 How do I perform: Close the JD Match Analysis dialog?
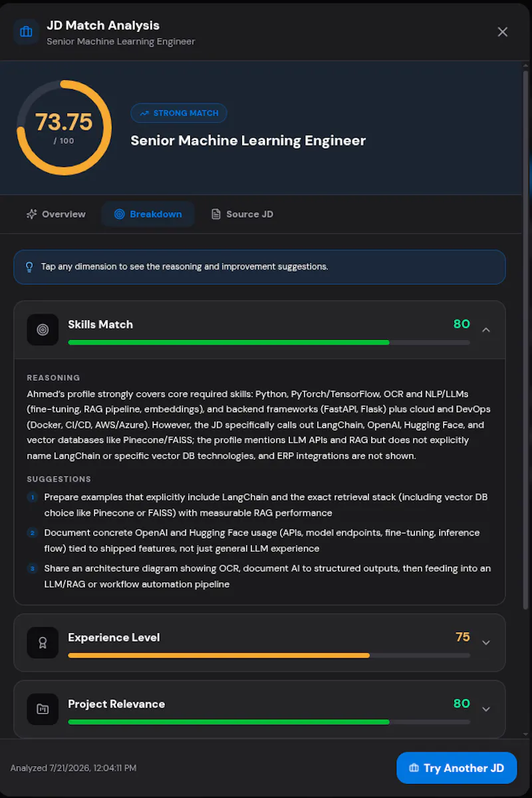[x=503, y=31]
